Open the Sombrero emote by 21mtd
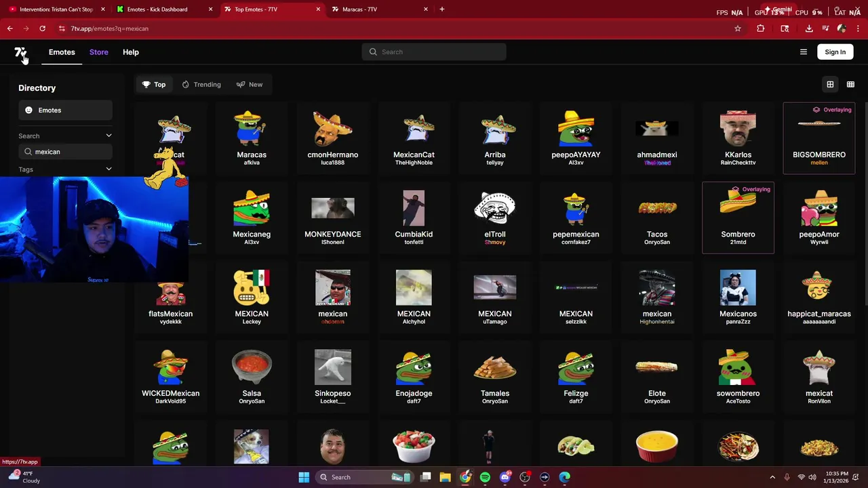Image resolution: width=868 pixels, height=488 pixels. click(738, 218)
